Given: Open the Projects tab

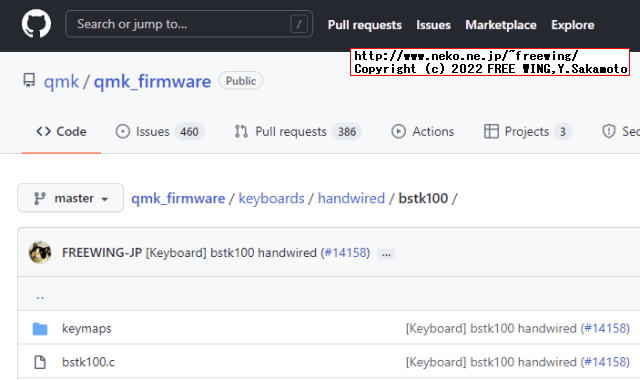Looking at the screenshot, I should [527, 131].
